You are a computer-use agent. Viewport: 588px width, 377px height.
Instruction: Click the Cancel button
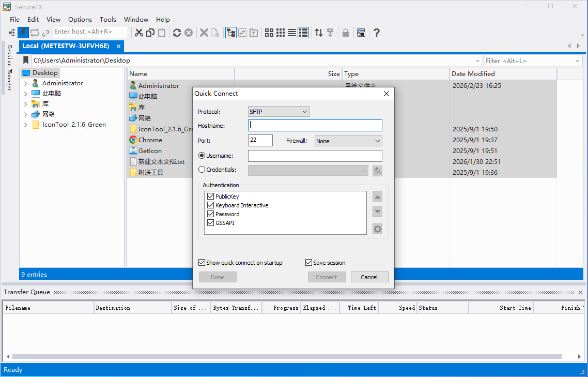coord(369,277)
